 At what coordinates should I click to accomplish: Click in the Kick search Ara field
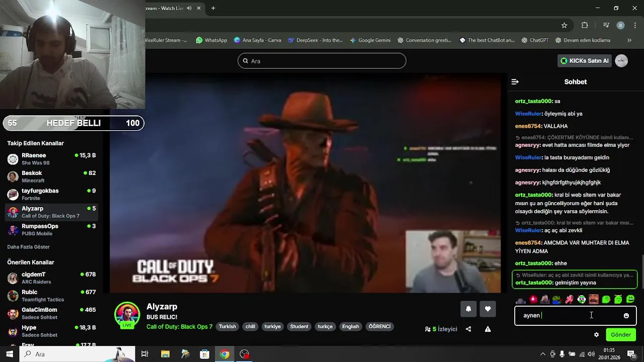[x=322, y=61]
